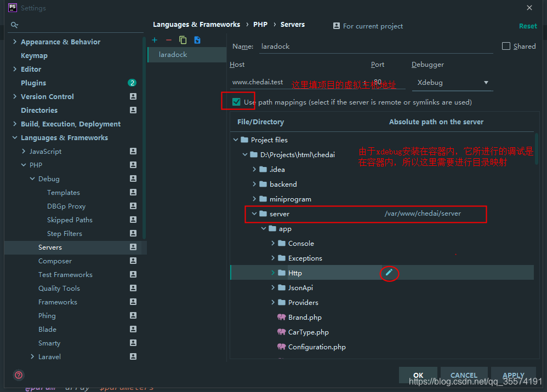
Task: Expand the Editor section
Action: tap(15, 69)
